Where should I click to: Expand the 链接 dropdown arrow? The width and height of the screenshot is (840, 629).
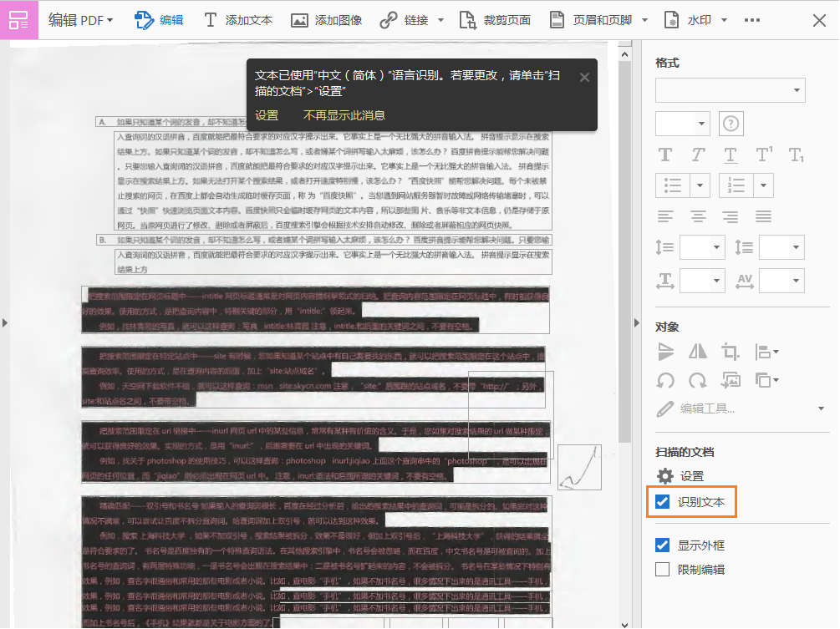pyautogui.click(x=440, y=20)
